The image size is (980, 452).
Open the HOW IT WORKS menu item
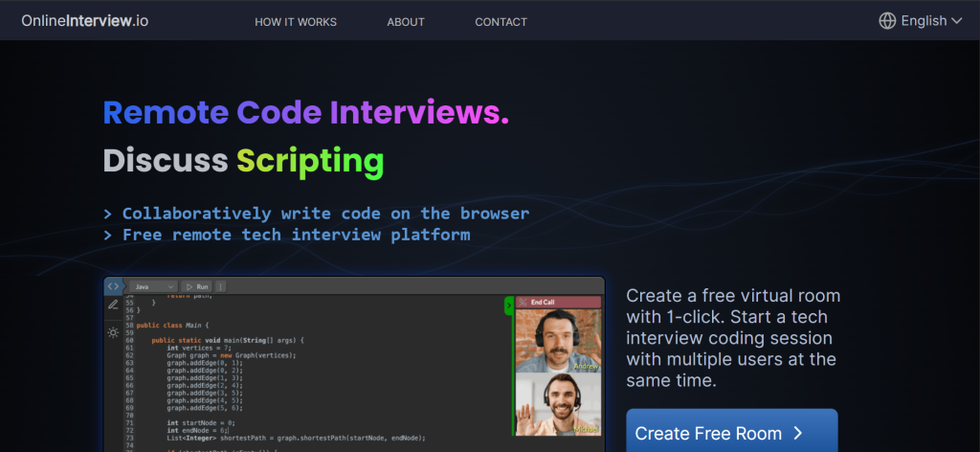[295, 22]
